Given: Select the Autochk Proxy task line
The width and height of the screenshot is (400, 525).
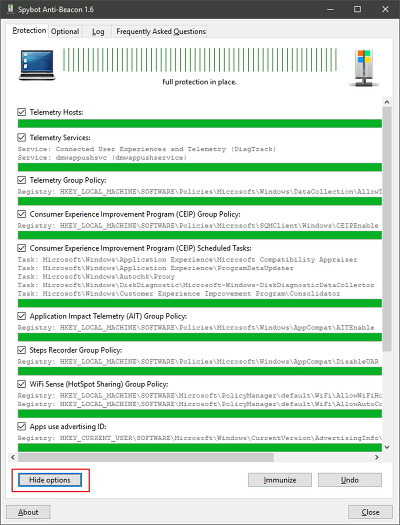Looking at the screenshot, I should [96, 277].
